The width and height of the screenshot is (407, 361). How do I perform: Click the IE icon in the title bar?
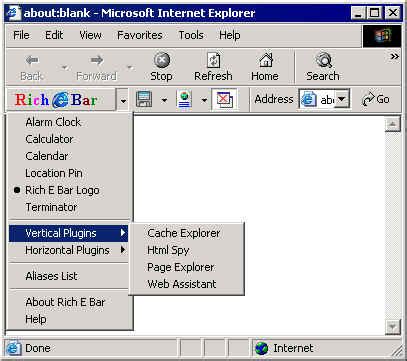click(14, 13)
